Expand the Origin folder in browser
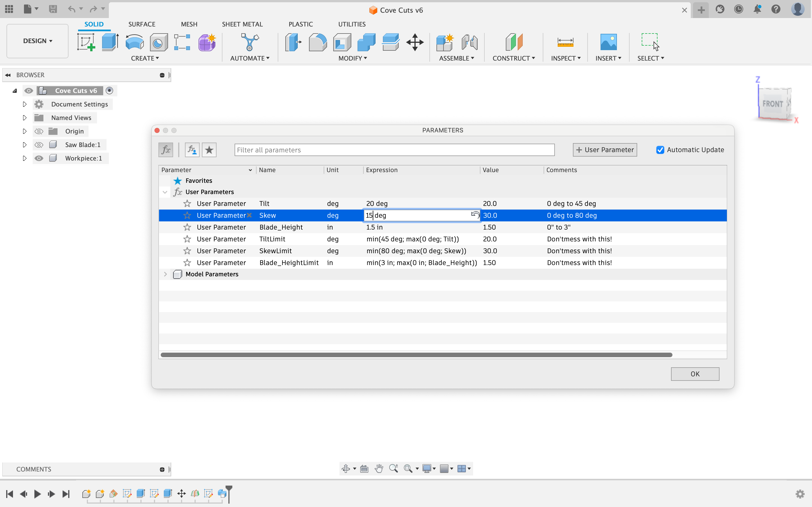This screenshot has width=812, height=507. tap(24, 131)
